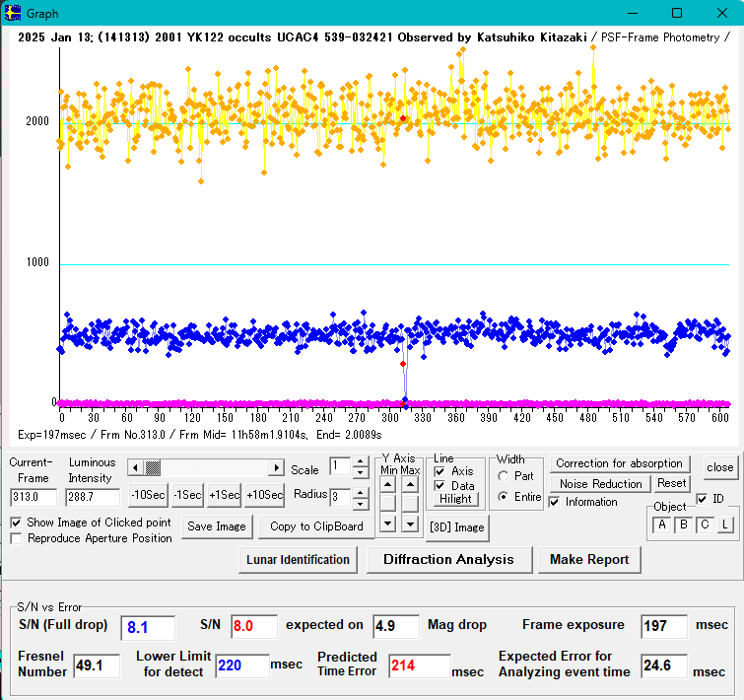The width and height of the screenshot is (744, 700).
Task: Click the Current-Frame input field
Action: click(34, 498)
